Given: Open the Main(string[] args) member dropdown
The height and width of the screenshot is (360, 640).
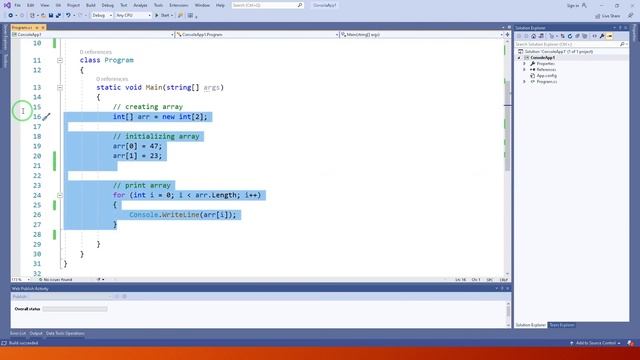Looking at the screenshot, I should 422,35.
